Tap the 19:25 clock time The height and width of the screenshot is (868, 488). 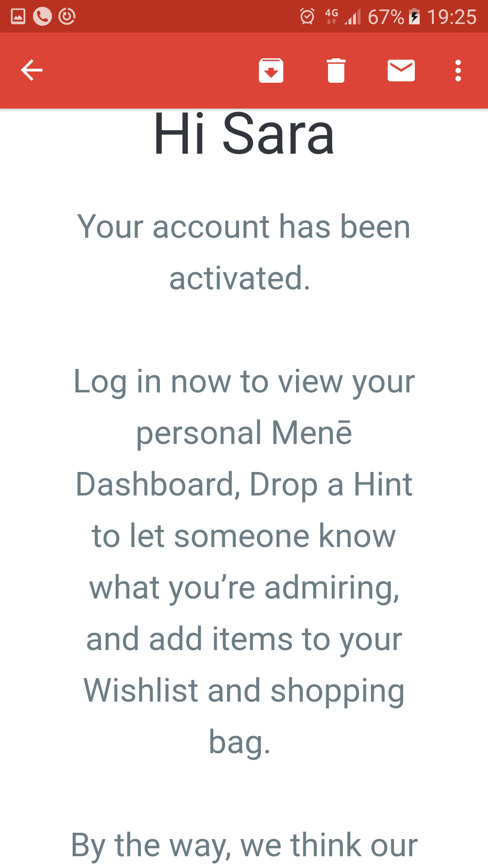[x=451, y=17]
